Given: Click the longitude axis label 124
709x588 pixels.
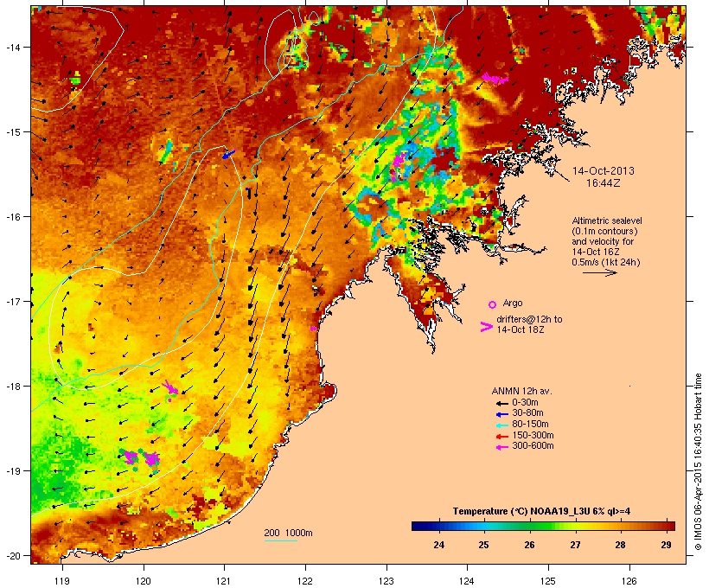Looking at the screenshot, I should pos(467,581).
